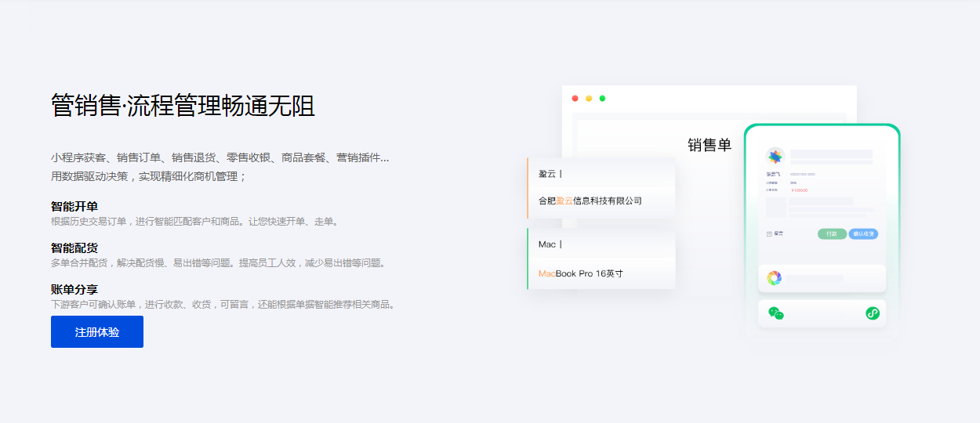Click the 销售单 title in window

[710, 145]
